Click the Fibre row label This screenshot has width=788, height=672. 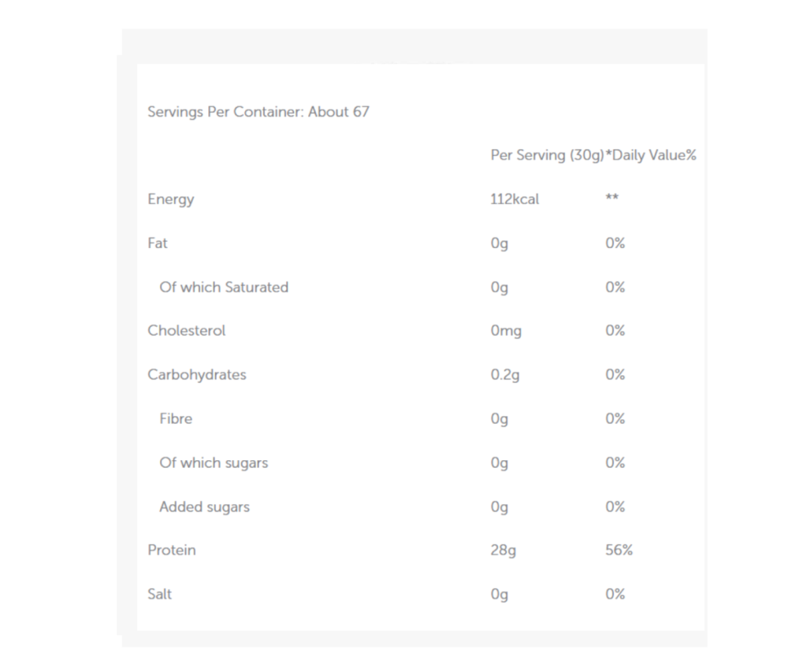coord(176,419)
